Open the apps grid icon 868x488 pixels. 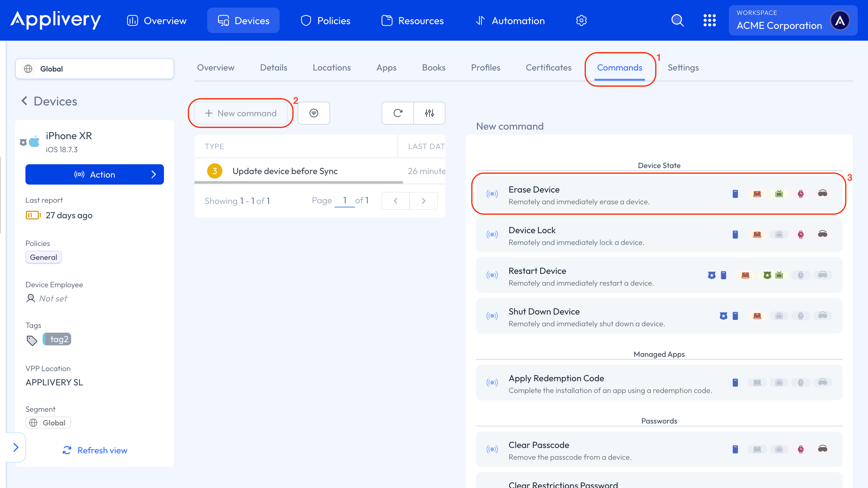709,21
